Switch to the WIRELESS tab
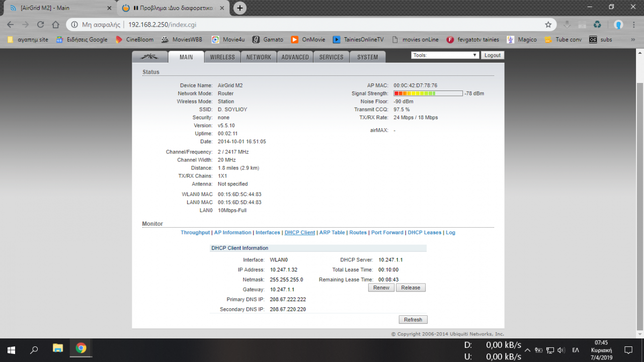 click(x=222, y=57)
